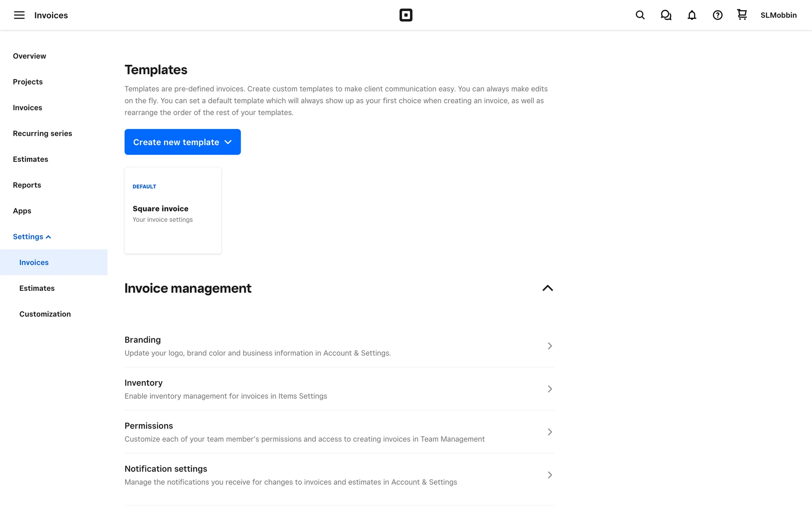Open the shopping cart icon
Image resolution: width=812 pixels, height=508 pixels.
(742, 15)
